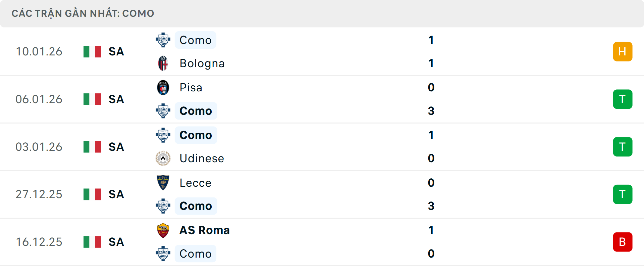Open the Bologna team link
Screen dimensions: 644x266
click(x=202, y=63)
